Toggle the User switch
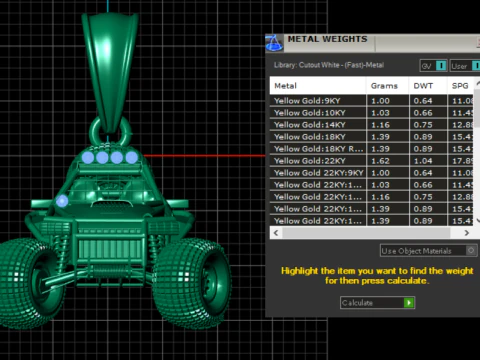 476,66
